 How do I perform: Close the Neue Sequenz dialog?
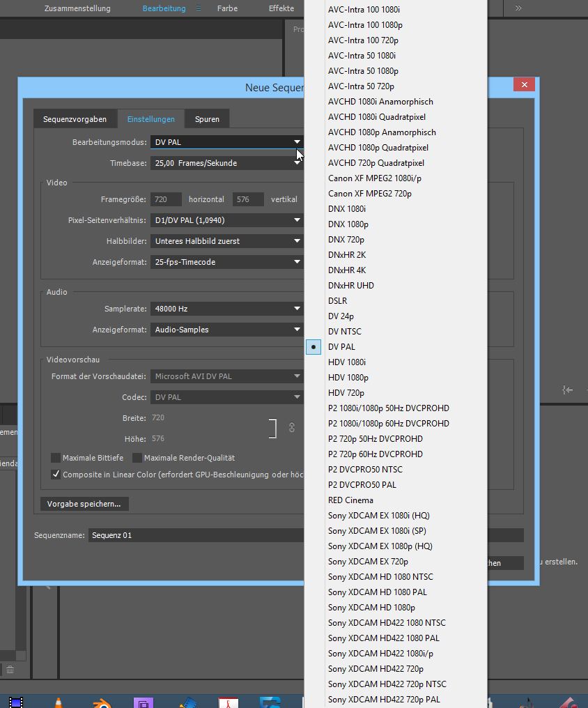tap(524, 84)
